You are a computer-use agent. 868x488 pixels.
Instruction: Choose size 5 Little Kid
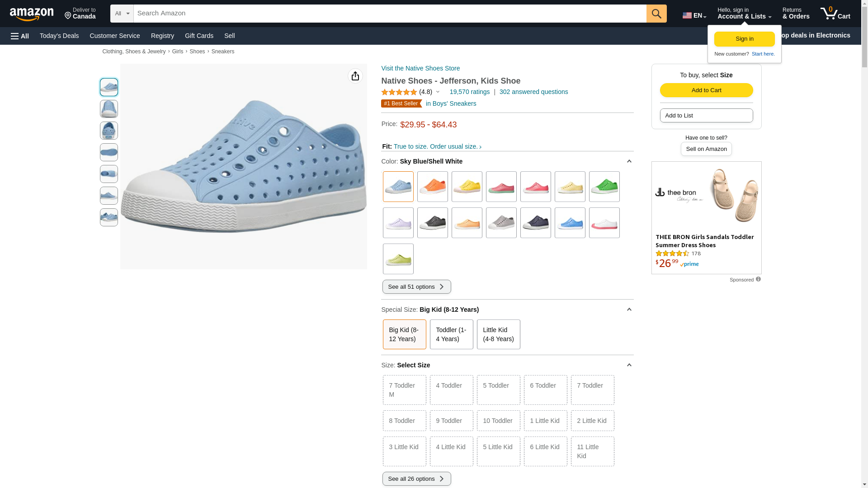point(498,451)
